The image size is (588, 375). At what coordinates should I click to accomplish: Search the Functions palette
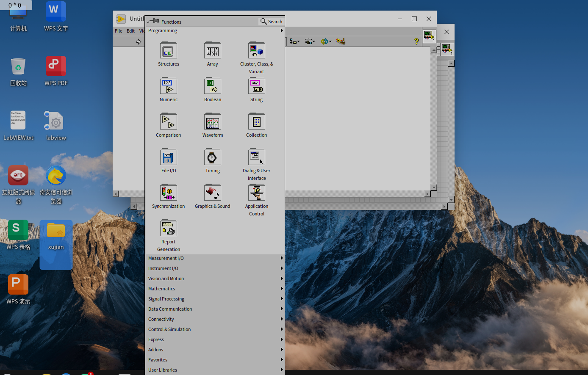pos(271,22)
